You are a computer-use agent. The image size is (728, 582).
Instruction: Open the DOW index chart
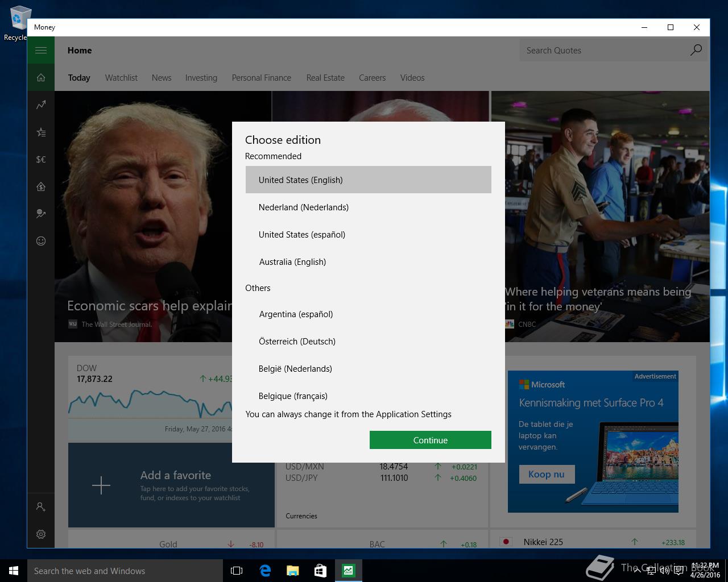coord(150,399)
